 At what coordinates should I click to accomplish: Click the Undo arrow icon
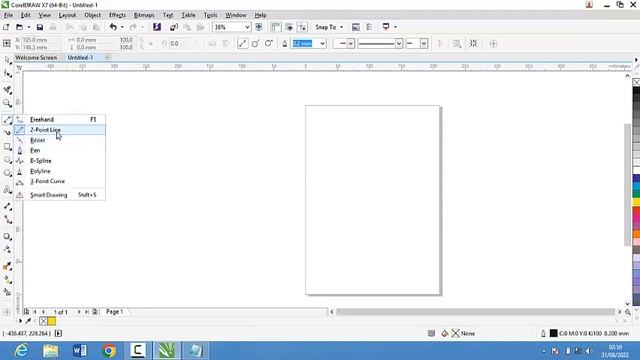coord(113,27)
